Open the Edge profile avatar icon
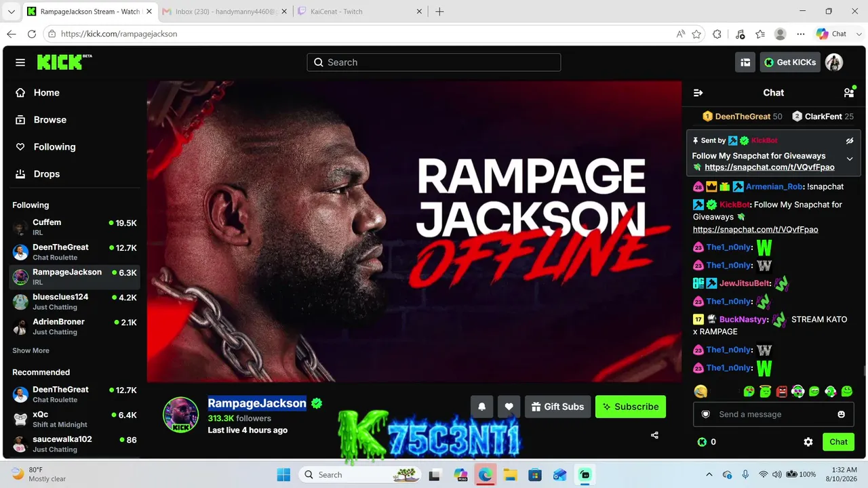 point(781,34)
